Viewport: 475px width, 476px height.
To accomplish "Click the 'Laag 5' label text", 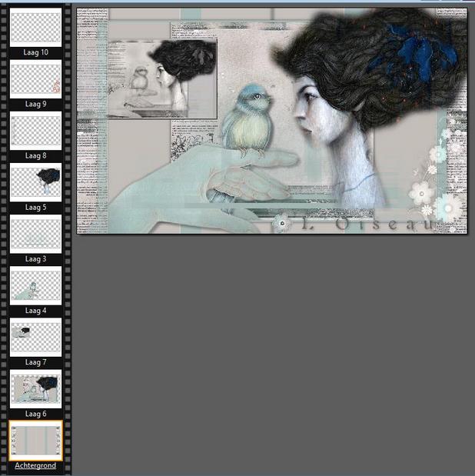I will click(x=35, y=208).
